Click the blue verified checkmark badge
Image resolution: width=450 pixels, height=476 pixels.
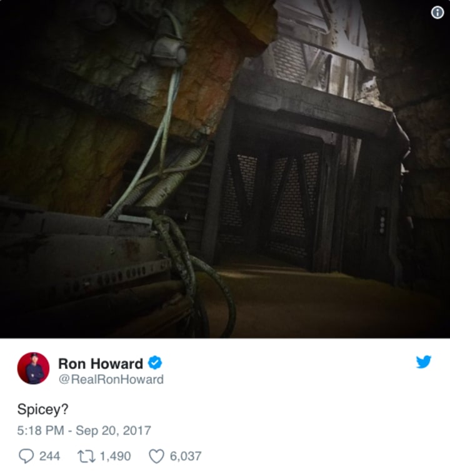pos(155,362)
